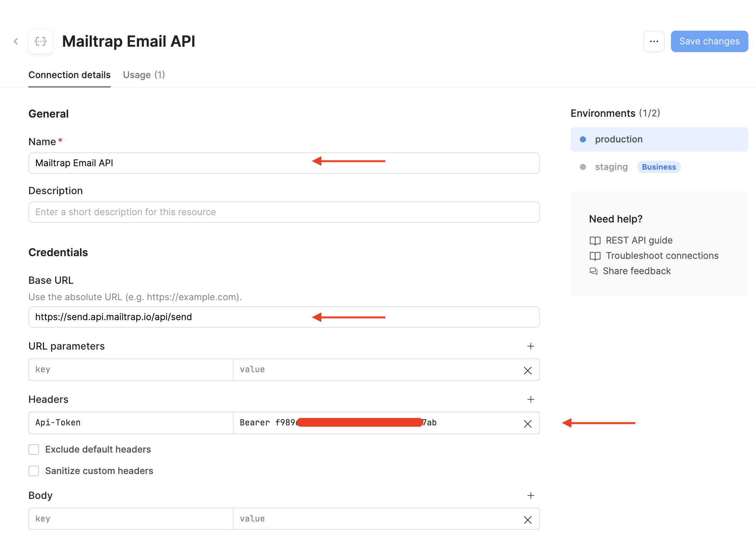
Task: Click the REST API resource braces icon
Action: click(x=41, y=41)
